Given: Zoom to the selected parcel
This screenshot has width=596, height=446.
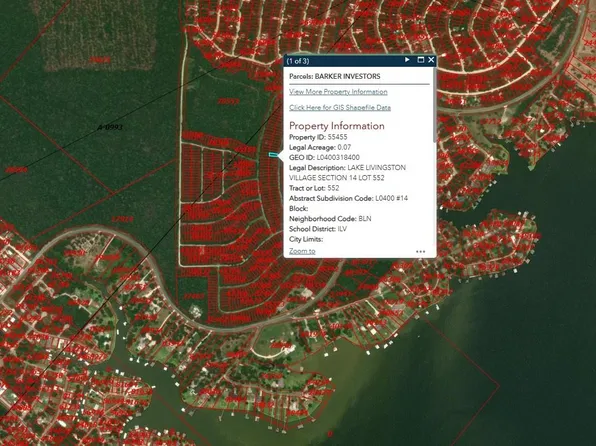Looking at the screenshot, I should coord(302,251).
